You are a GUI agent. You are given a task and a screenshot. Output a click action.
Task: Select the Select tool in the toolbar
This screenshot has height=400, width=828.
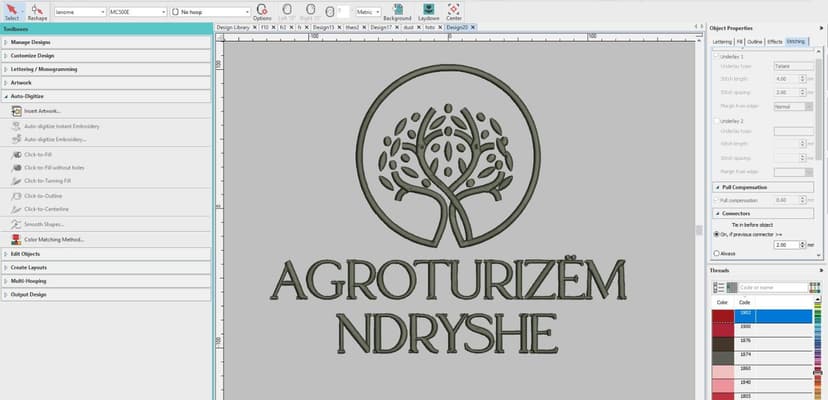pos(12,11)
